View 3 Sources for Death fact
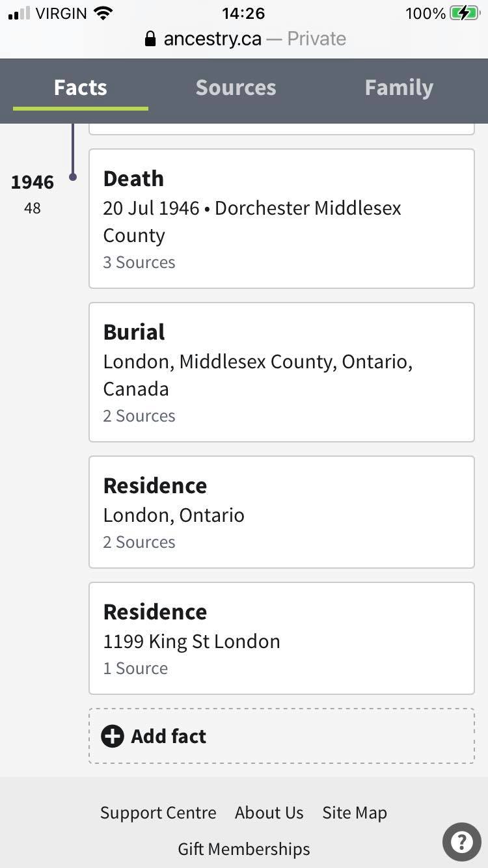The width and height of the screenshot is (488, 868). click(139, 262)
